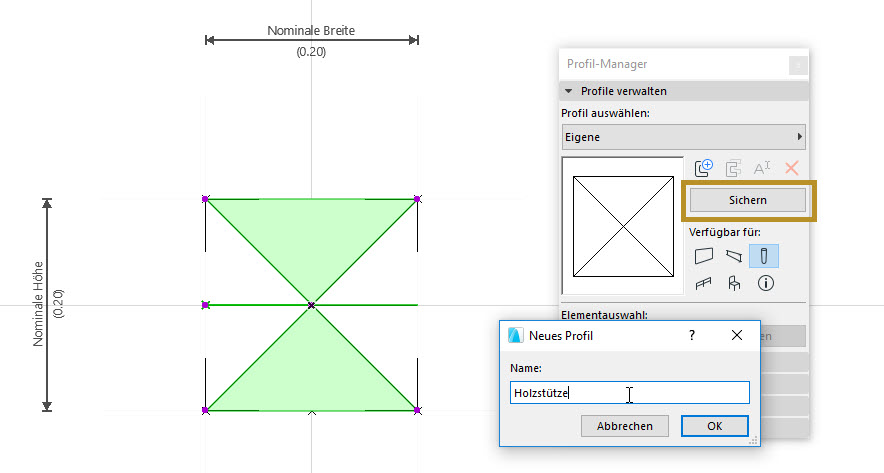Toggle beam availability for the profile
This screenshot has height=473, width=884.
coord(733,256)
